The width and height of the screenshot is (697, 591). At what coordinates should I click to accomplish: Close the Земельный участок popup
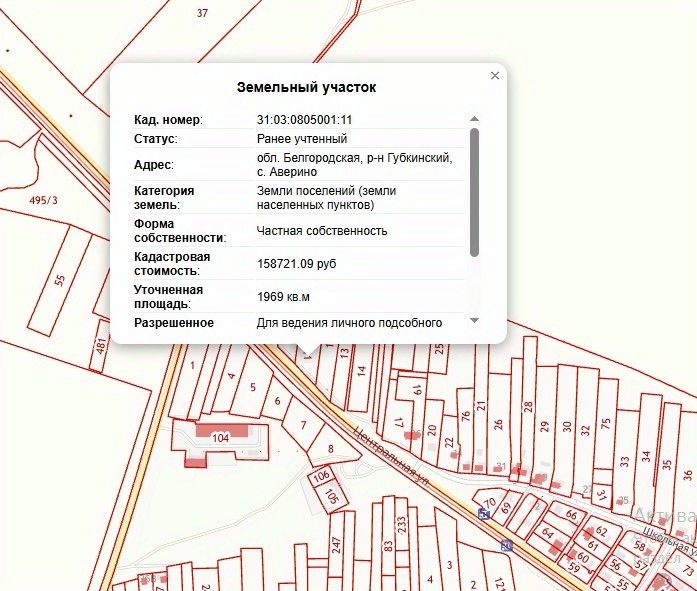click(x=494, y=76)
